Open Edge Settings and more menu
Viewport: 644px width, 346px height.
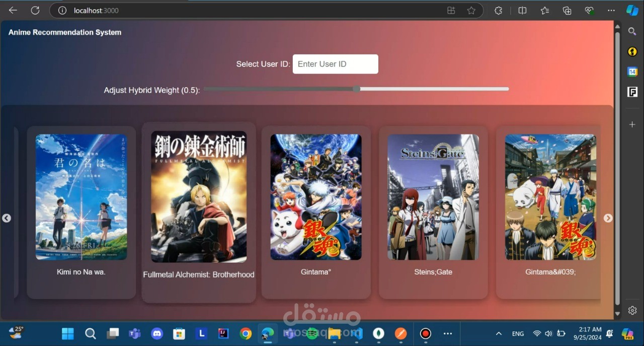click(x=611, y=10)
